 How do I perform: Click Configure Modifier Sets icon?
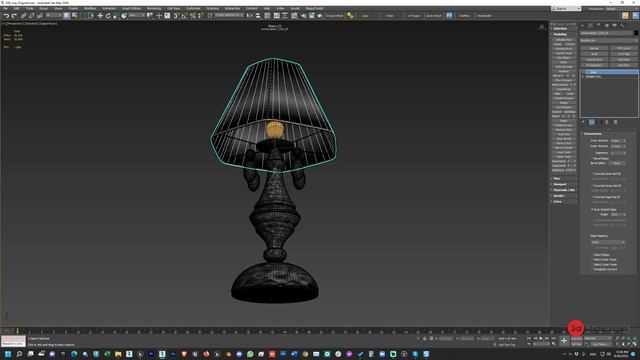[616, 122]
